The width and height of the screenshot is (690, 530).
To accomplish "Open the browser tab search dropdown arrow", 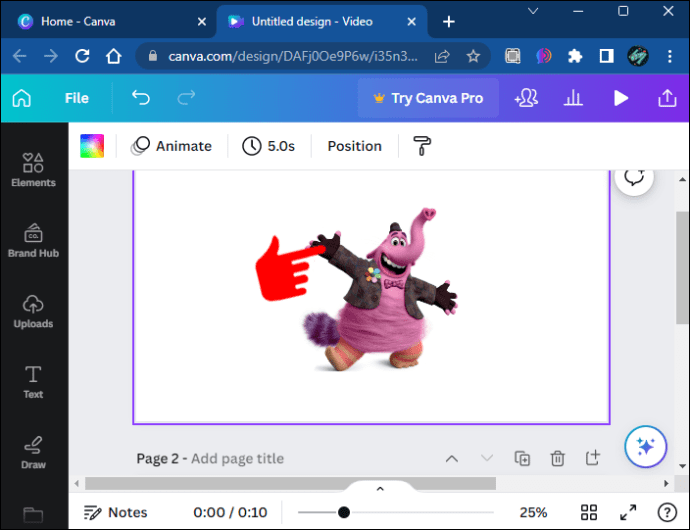I will point(533,11).
